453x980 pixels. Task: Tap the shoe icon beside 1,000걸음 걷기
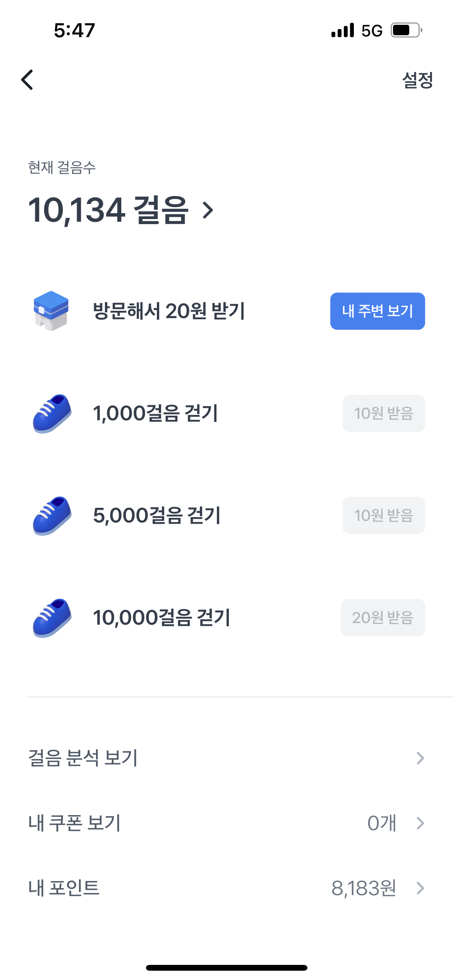52,413
